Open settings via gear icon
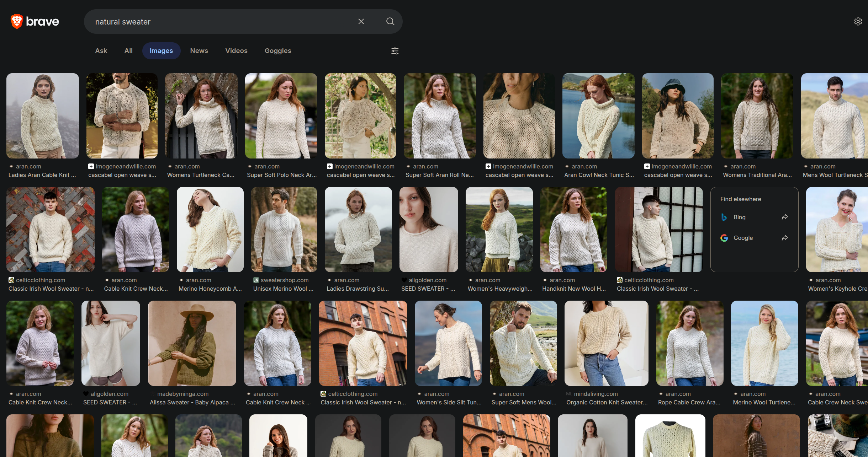Screen dimensions: 868x457 858,22
